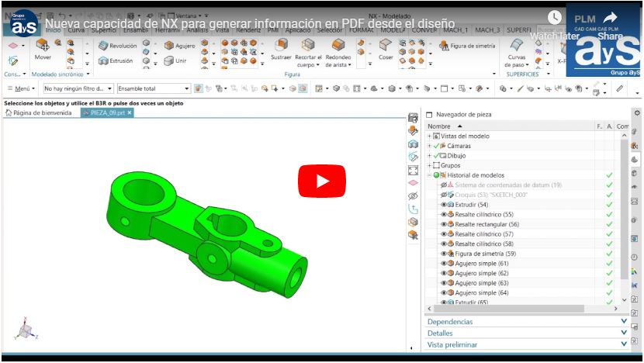Toggle visibility of Agujero simple (61)

(x=443, y=264)
